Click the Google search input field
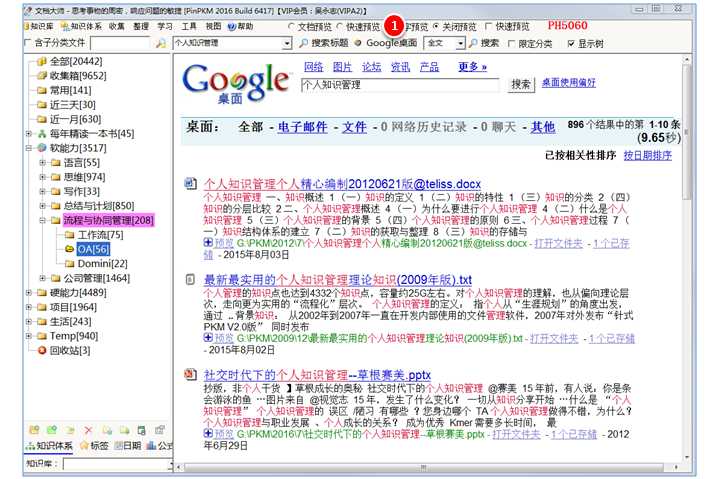Image resolution: width=720 pixels, height=479 pixels. [x=400, y=85]
